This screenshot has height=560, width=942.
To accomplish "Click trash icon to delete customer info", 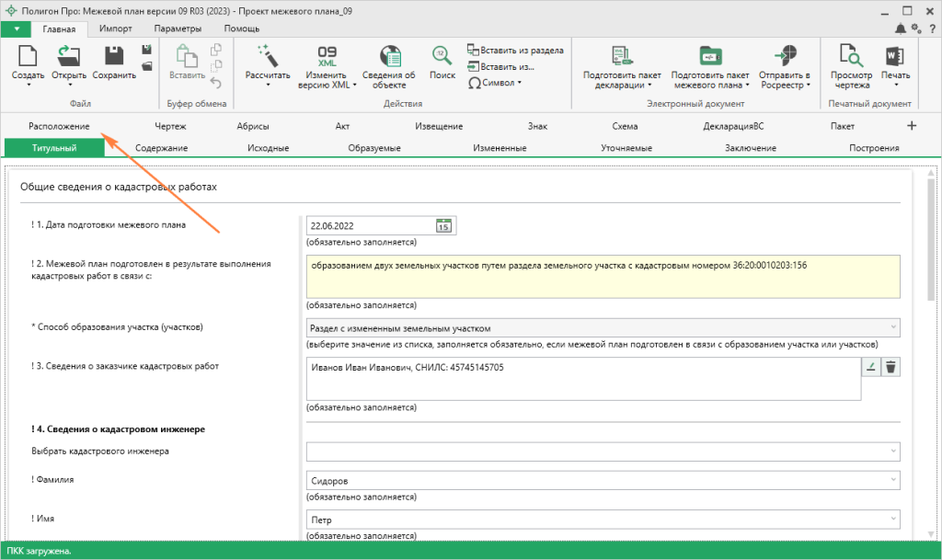I will (890, 368).
